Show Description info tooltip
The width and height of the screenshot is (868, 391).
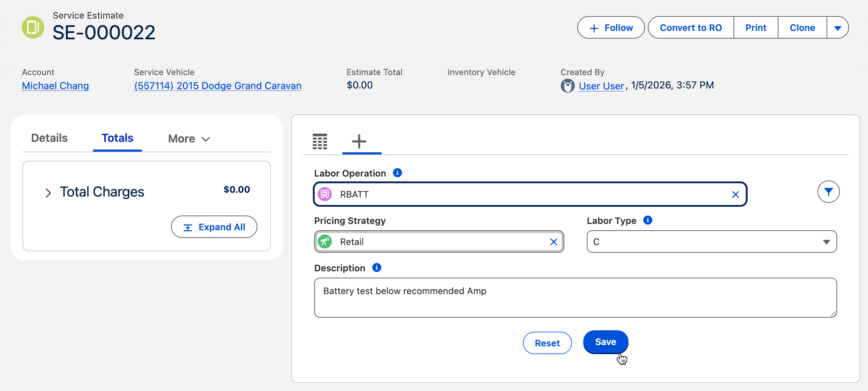click(x=377, y=267)
